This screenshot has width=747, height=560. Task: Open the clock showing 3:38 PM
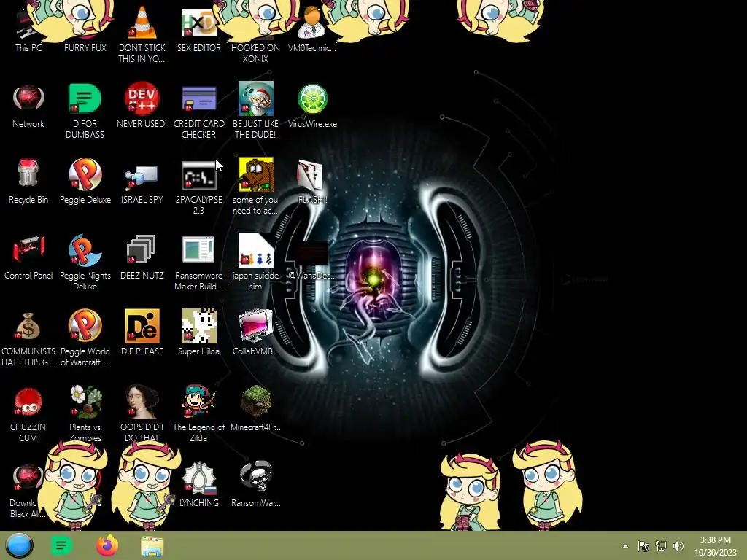[x=715, y=546]
